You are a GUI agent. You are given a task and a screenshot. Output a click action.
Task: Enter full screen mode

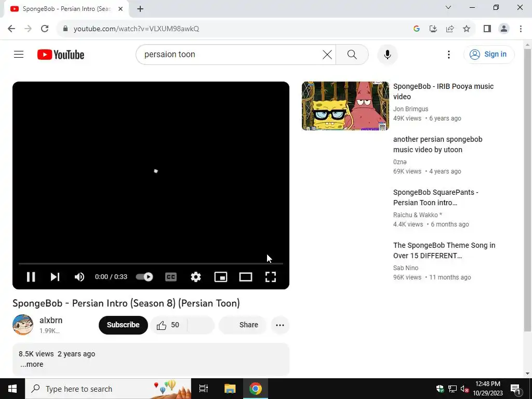point(270,277)
